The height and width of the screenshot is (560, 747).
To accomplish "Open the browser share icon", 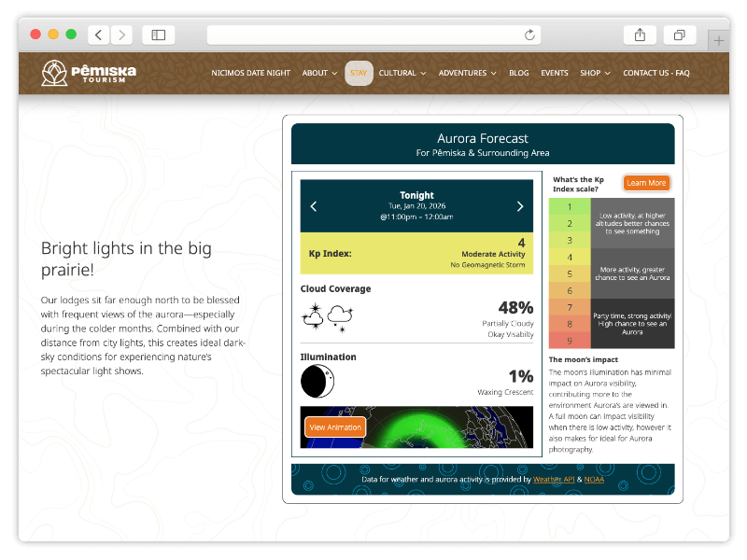I will 640,35.
